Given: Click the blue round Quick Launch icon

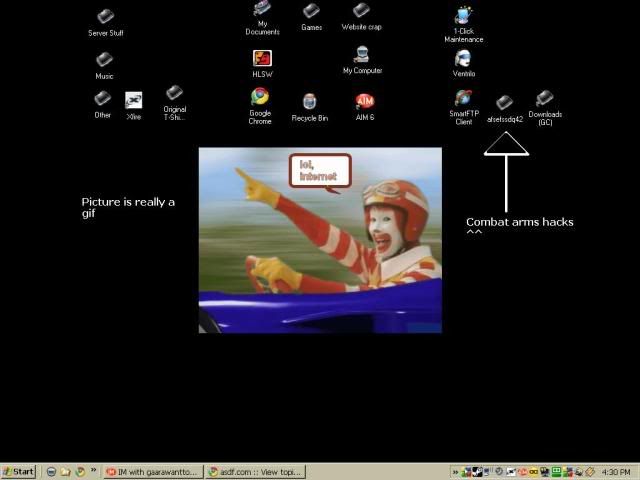Looking at the screenshot, I should click(x=51, y=472).
